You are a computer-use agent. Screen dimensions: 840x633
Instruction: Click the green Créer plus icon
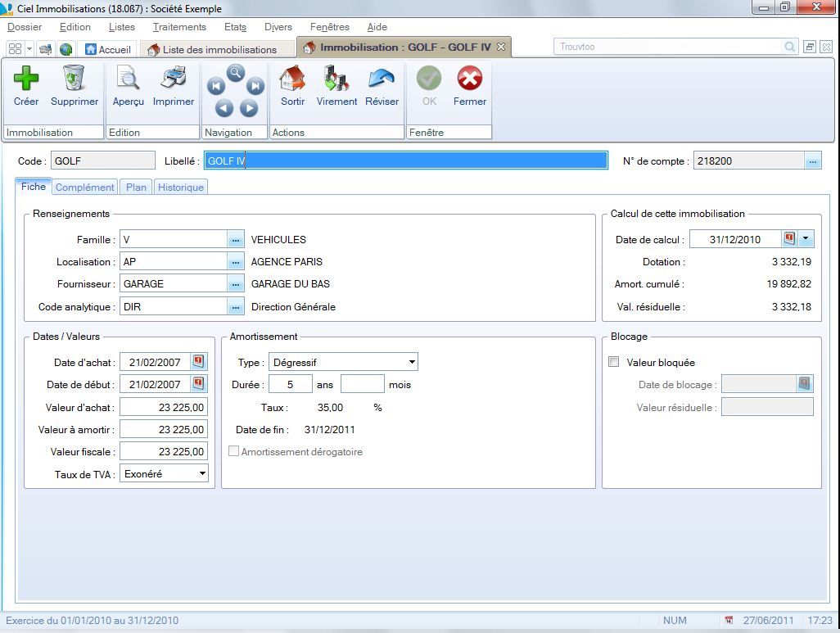pos(26,80)
